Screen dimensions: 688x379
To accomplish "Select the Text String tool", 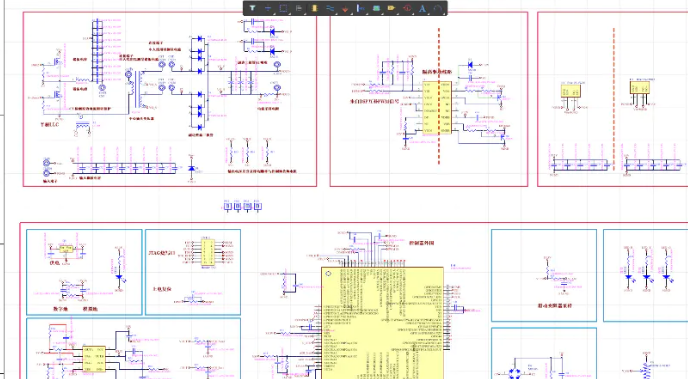I will click(422, 8).
